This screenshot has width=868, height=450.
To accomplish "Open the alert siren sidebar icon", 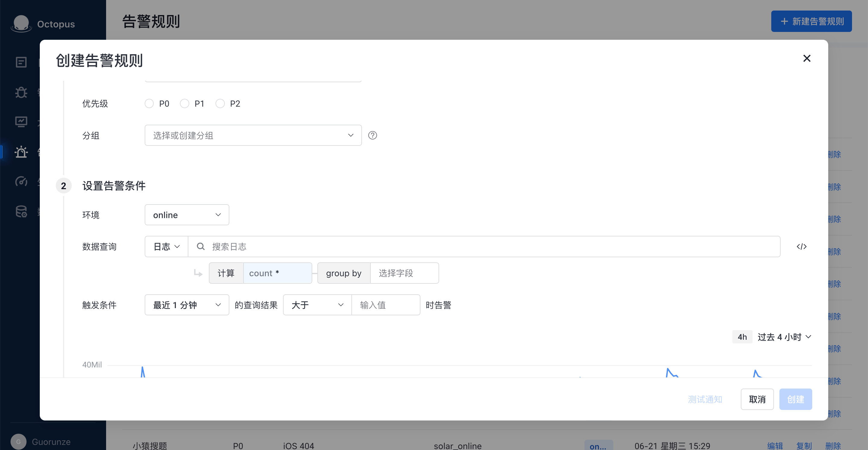I will pos(21,152).
